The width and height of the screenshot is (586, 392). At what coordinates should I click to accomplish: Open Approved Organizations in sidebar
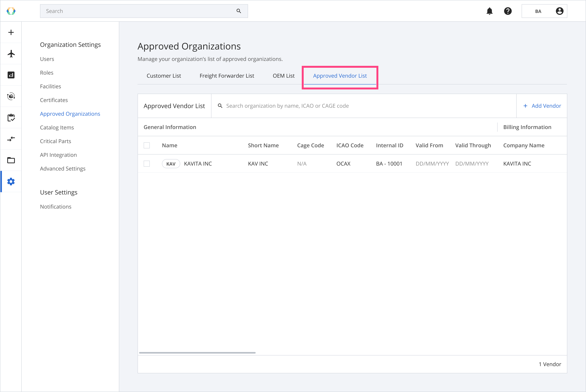[70, 114]
